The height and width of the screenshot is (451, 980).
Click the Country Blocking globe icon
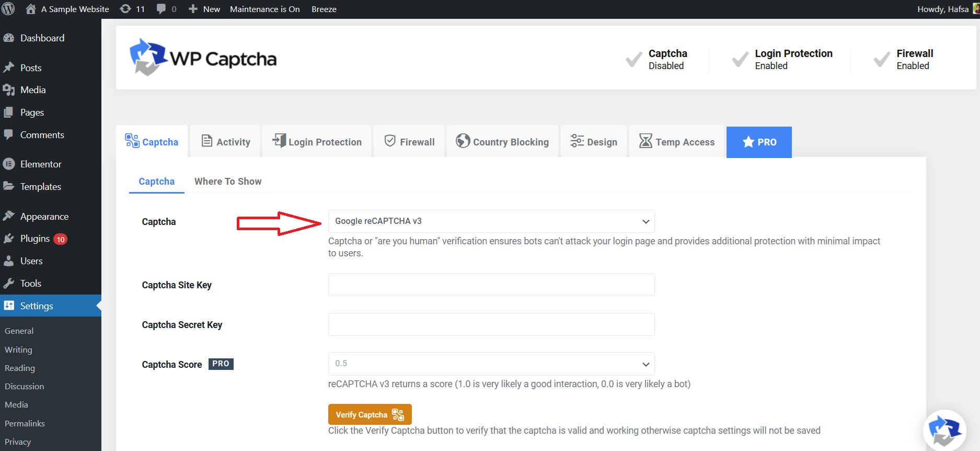tap(462, 141)
